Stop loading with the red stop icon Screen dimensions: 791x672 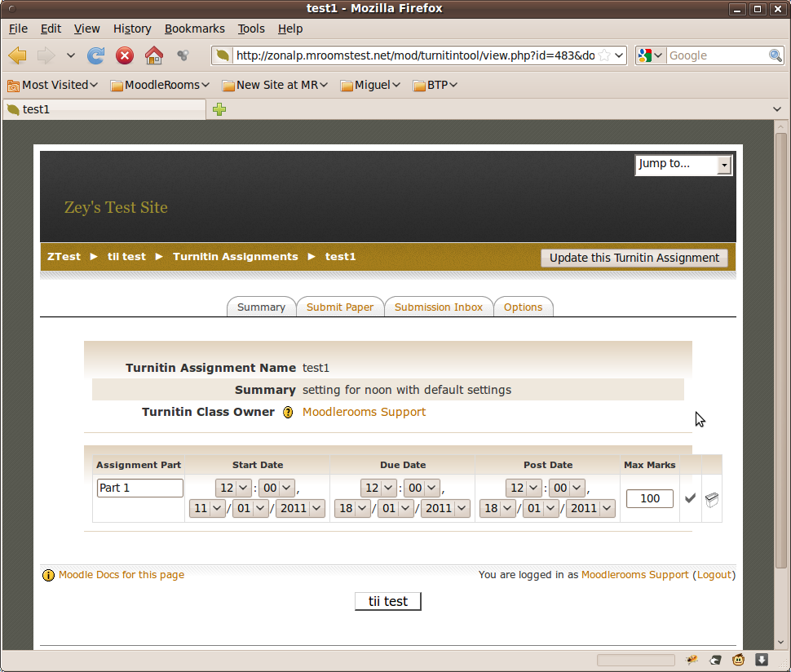tap(125, 55)
